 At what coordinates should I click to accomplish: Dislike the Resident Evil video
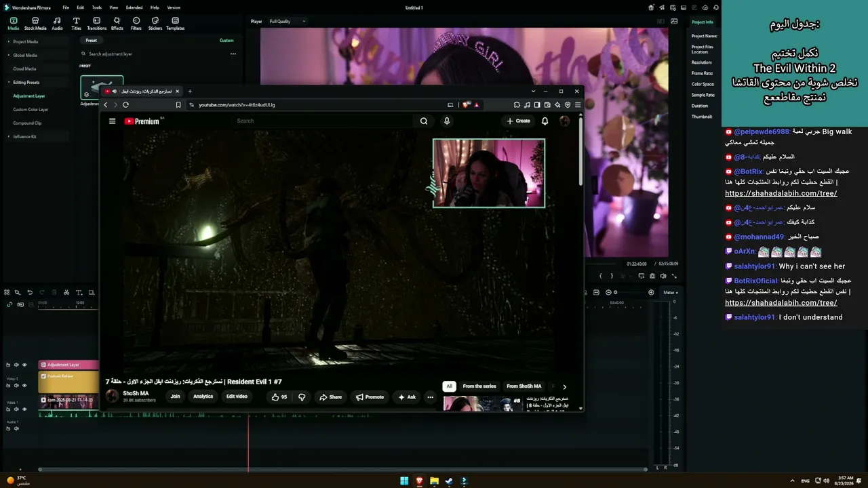pyautogui.click(x=302, y=397)
